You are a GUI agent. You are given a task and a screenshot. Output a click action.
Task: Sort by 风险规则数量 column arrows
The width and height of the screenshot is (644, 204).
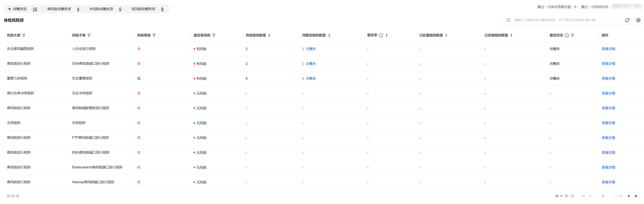[x=269, y=35]
